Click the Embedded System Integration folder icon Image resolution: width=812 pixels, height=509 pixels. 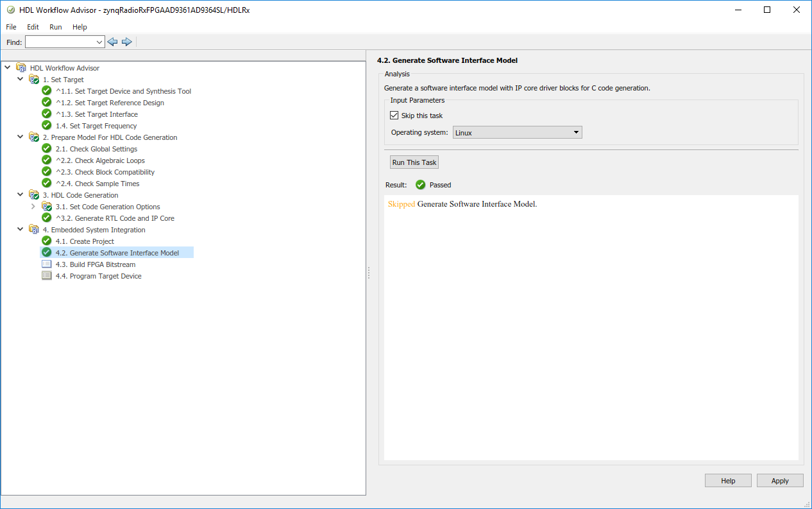pos(34,230)
